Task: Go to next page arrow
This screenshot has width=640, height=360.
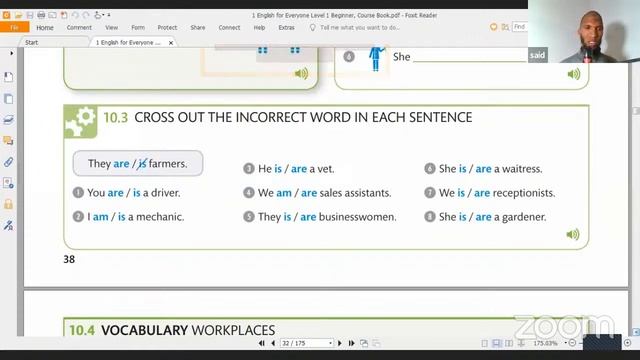Action: [x=340, y=343]
